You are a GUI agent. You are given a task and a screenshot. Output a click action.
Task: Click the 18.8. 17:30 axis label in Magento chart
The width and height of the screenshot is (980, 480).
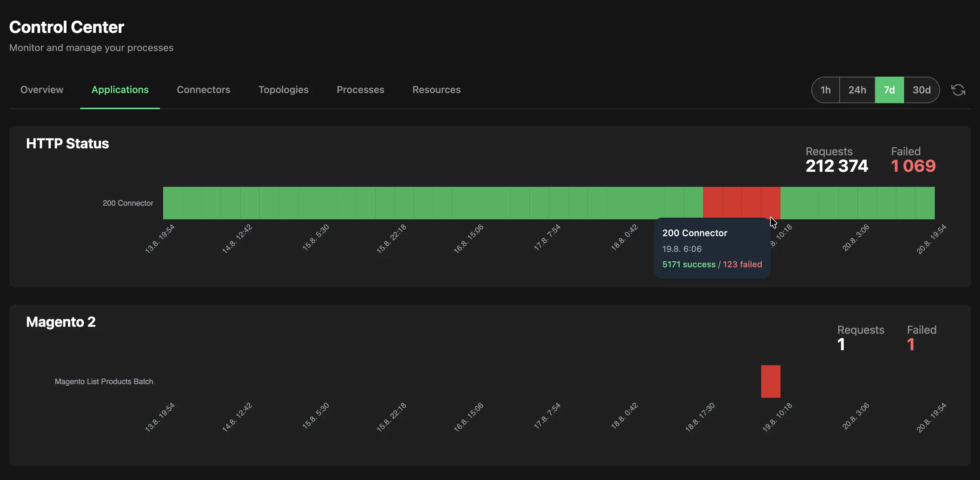700,417
